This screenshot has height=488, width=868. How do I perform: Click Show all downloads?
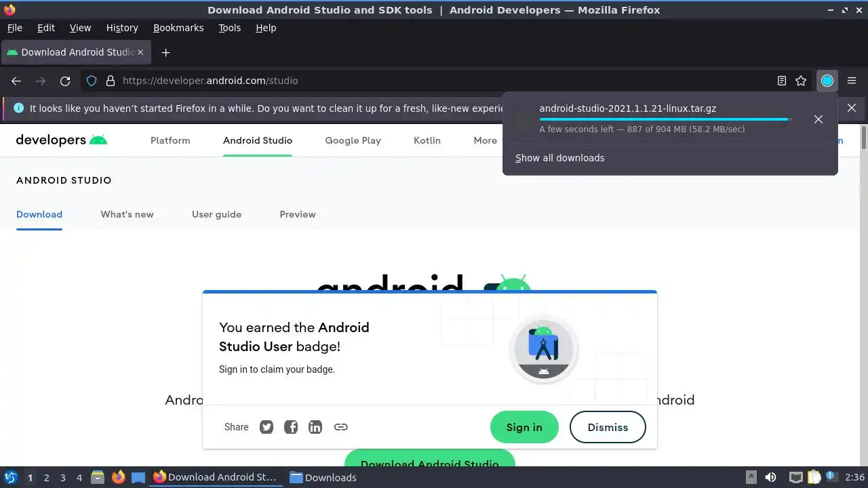559,158
